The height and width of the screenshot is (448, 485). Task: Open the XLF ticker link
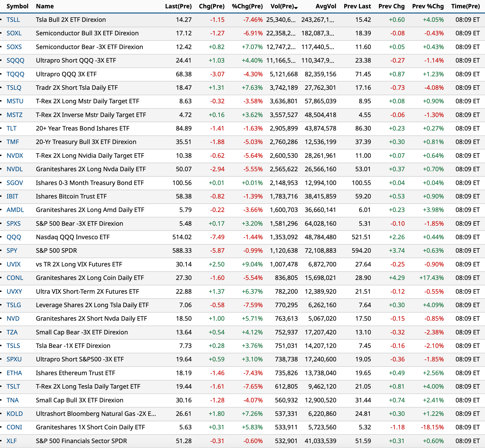(12, 441)
